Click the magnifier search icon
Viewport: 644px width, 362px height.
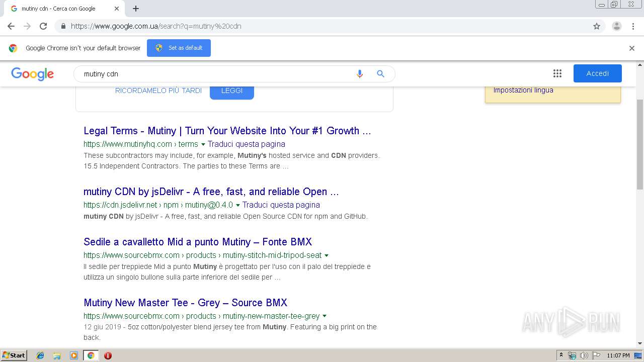(381, 74)
